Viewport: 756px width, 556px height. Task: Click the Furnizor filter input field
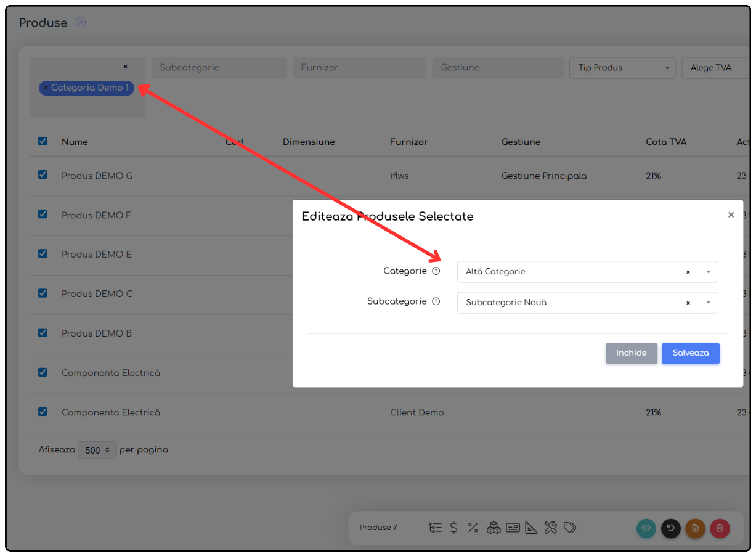point(359,68)
